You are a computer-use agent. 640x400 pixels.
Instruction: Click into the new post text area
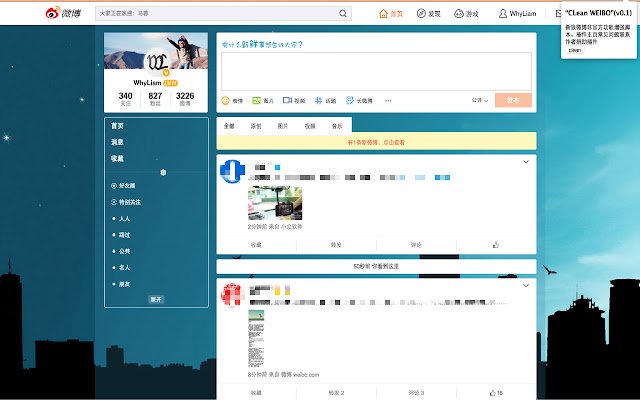(376, 71)
